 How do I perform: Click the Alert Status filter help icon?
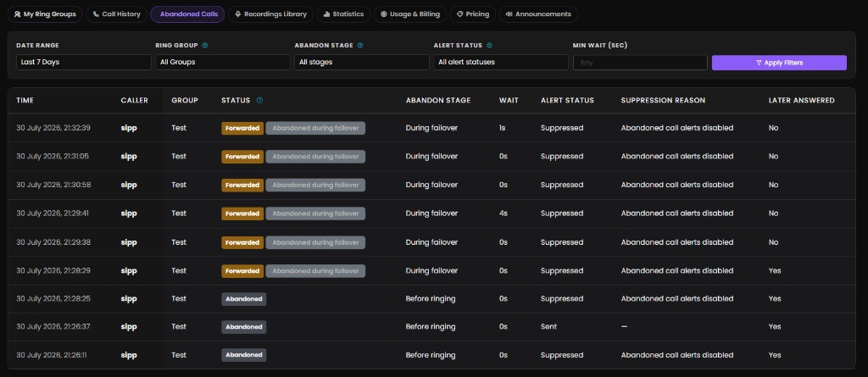point(489,46)
